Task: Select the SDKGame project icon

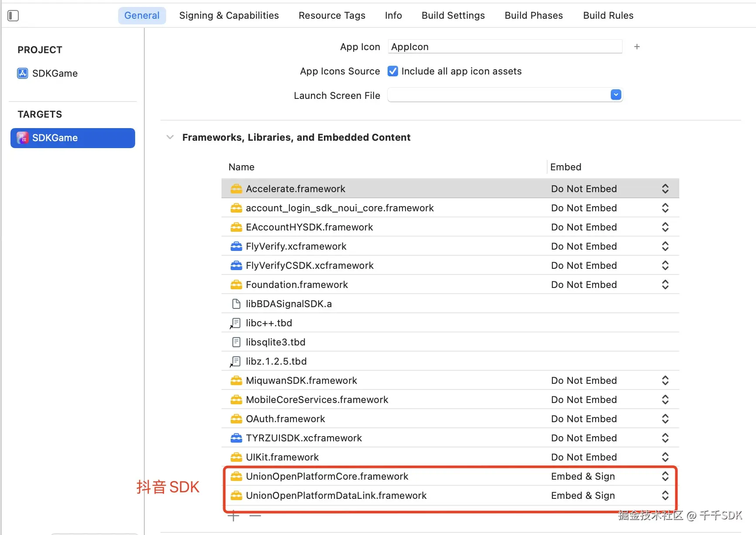Action: (x=23, y=73)
